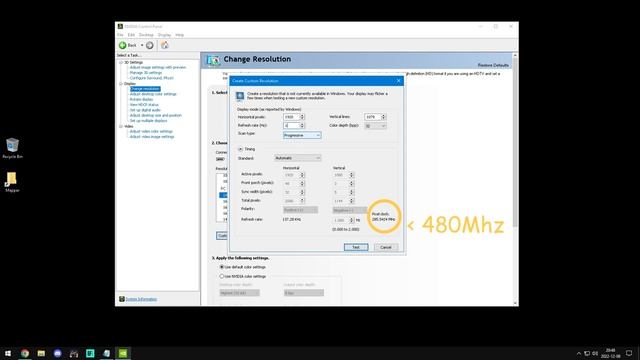Click the horizontal Front porch spinner
This screenshot has width=640, height=360.
coord(302,184)
